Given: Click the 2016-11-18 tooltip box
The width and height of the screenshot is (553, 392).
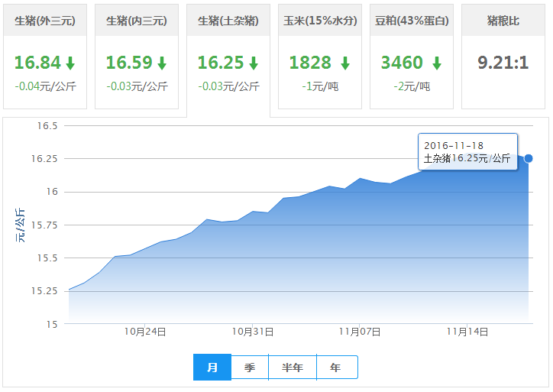Looking at the screenshot, I should 467,151.
